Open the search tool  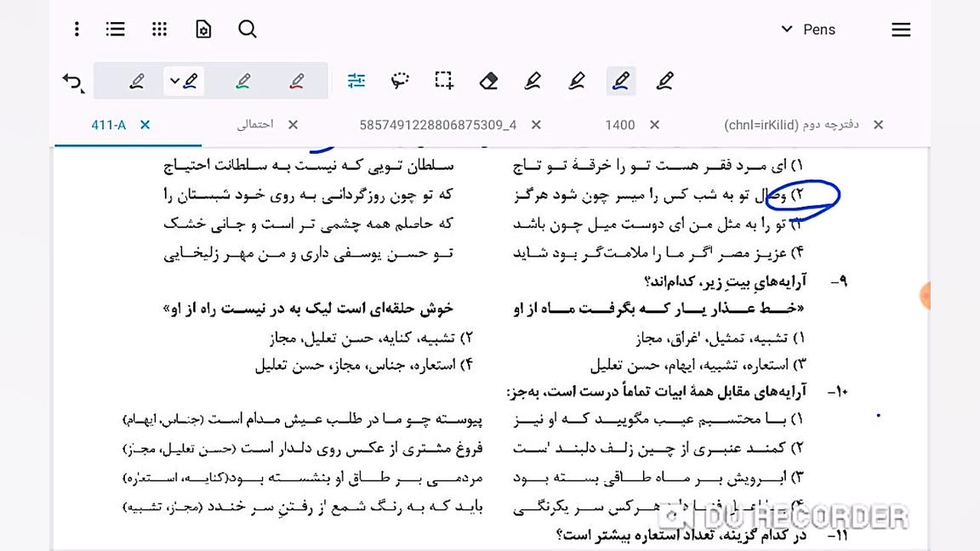coord(247,28)
